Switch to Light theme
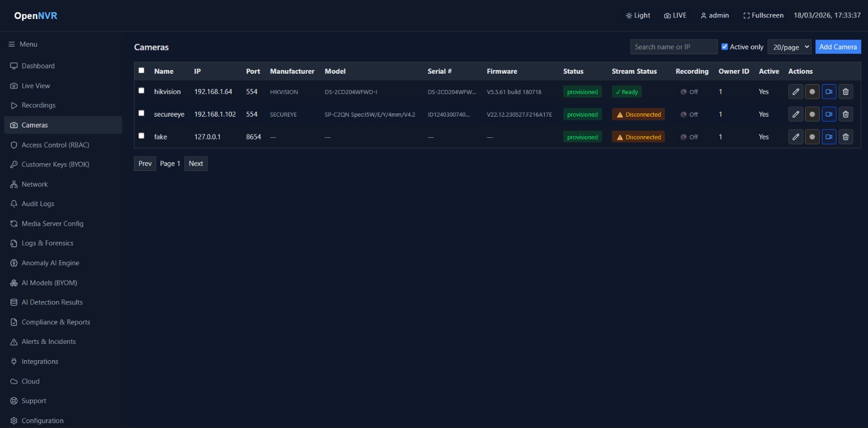The height and width of the screenshot is (428, 868). pyautogui.click(x=638, y=16)
